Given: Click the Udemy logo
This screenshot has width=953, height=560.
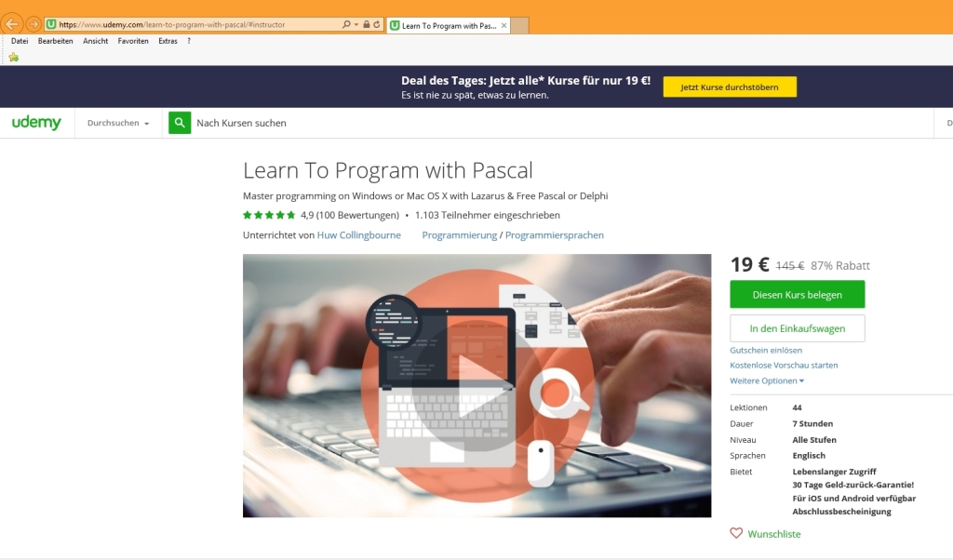Looking at the screenshot, I should 36,122.
